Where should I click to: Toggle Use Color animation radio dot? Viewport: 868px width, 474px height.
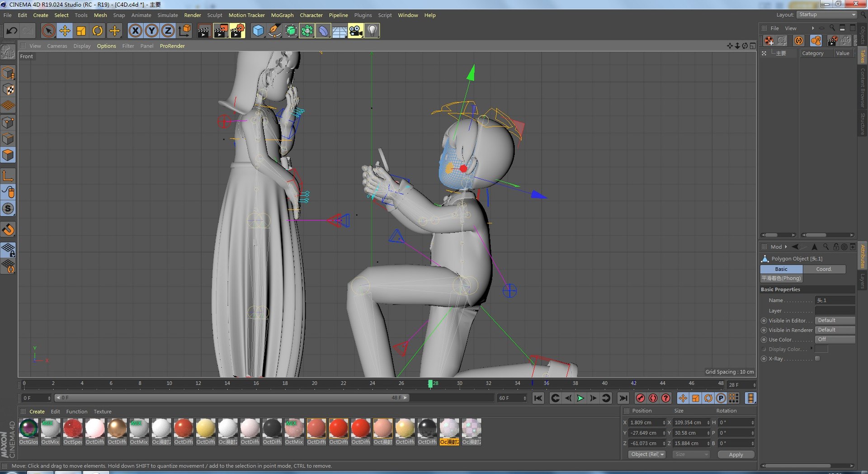tap(764, 340)
